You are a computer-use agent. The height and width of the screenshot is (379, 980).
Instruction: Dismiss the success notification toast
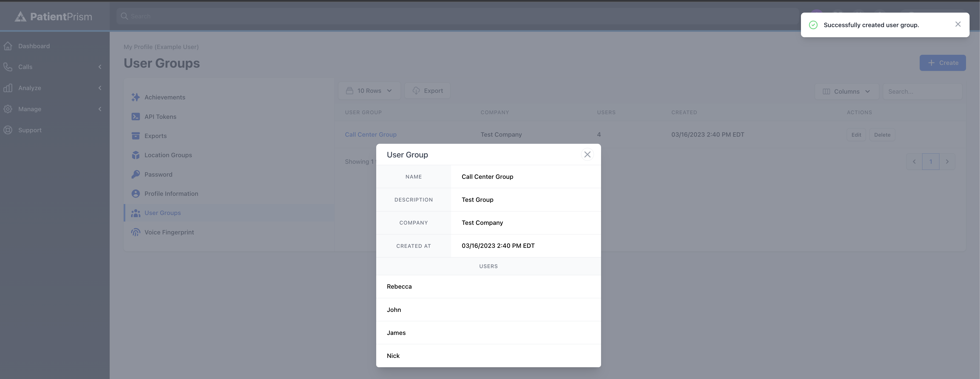point(958,24)
